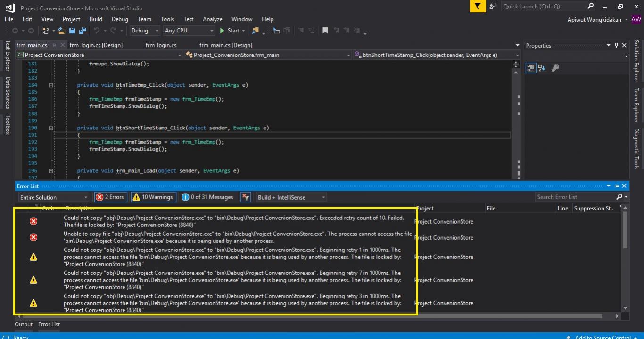The height and width of the screenshot is (339, 644).
Task: Click the pin icon on frm_main.cs tab
Action: pos(54,45)
